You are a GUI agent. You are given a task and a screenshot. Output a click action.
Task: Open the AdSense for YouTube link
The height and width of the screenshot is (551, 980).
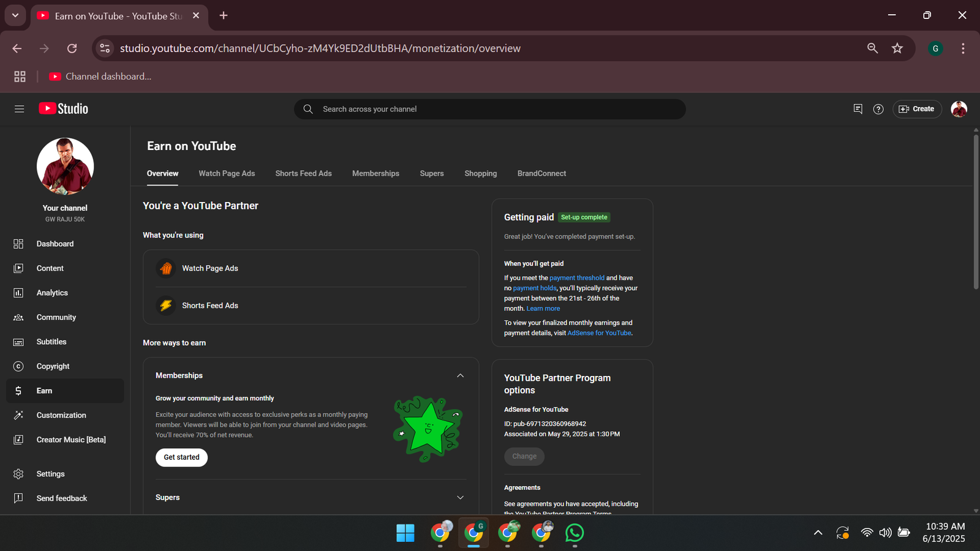pyautogui.click(x=599, y=333)
